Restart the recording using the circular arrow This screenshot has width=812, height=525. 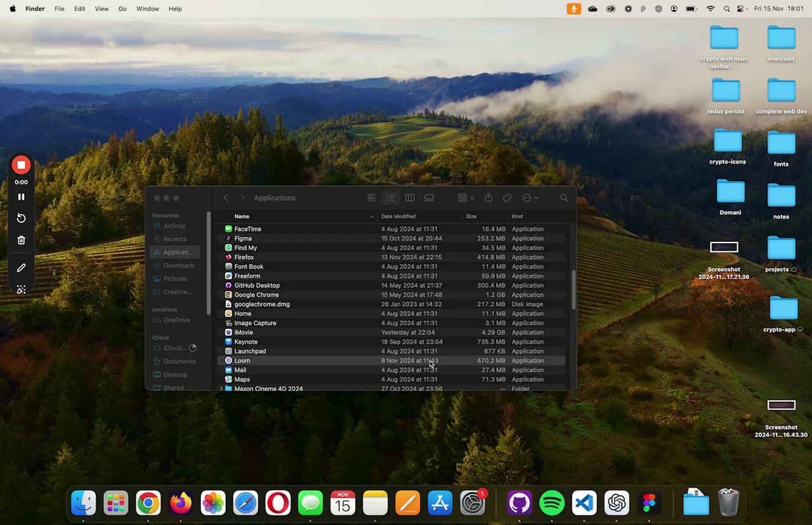pos(21,218)
